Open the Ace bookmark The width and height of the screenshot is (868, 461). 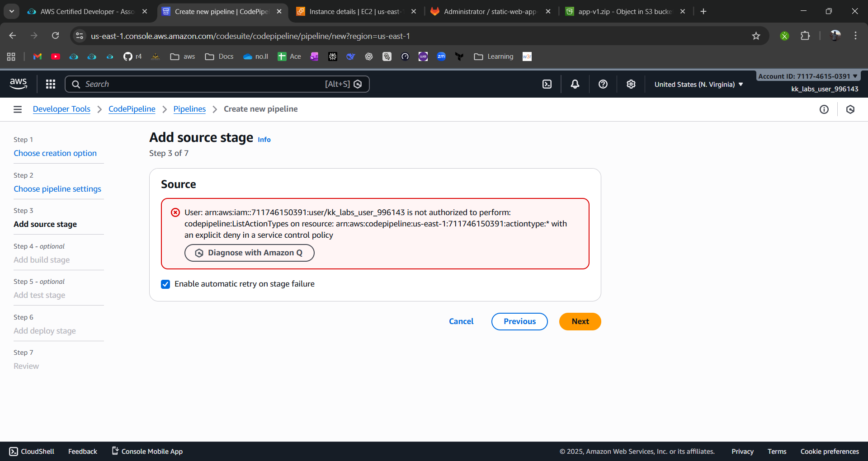[289, 56]
